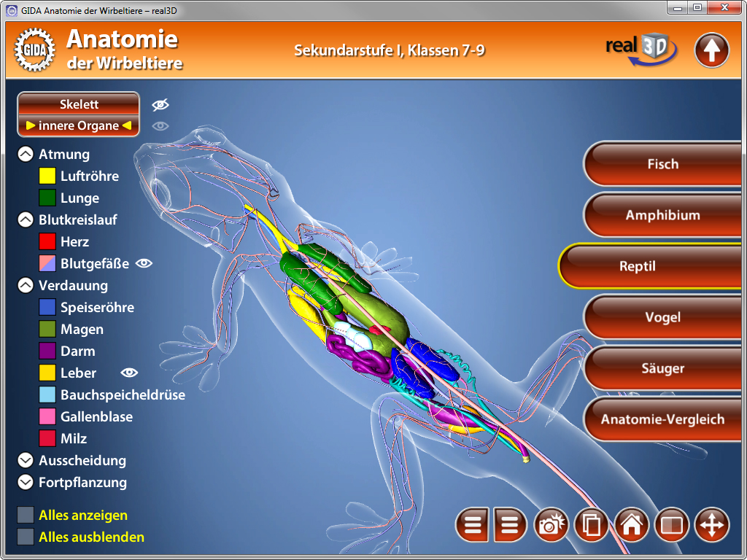This screenshot has height=560, width=747.
Task: Click the home reset view icon
Action: (632, 524)
